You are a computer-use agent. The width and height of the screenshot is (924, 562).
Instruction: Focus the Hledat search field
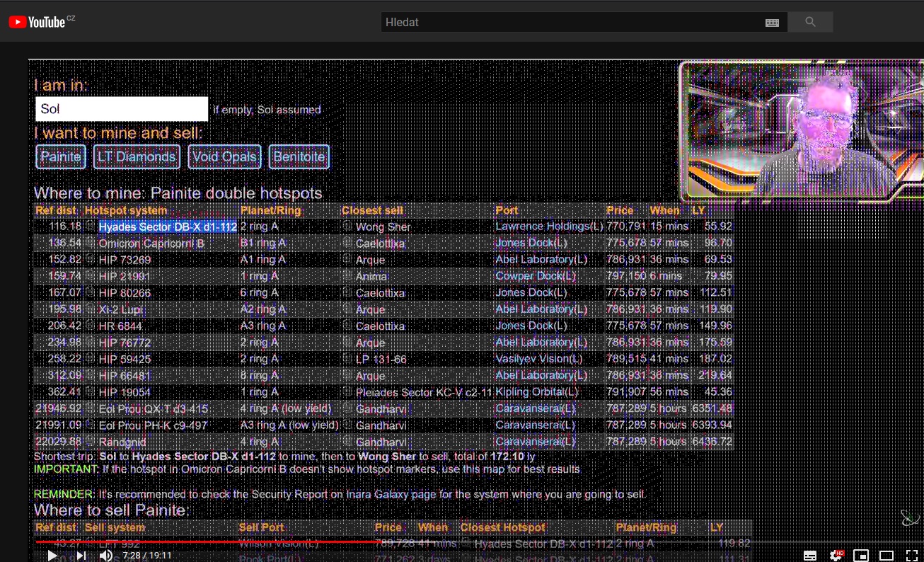[572, 22]
